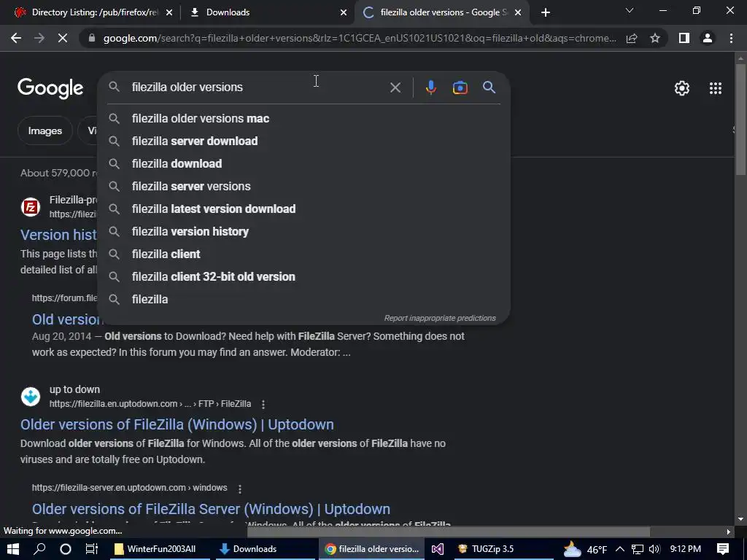Click the browser address bar URL

[x=360, y=38]
